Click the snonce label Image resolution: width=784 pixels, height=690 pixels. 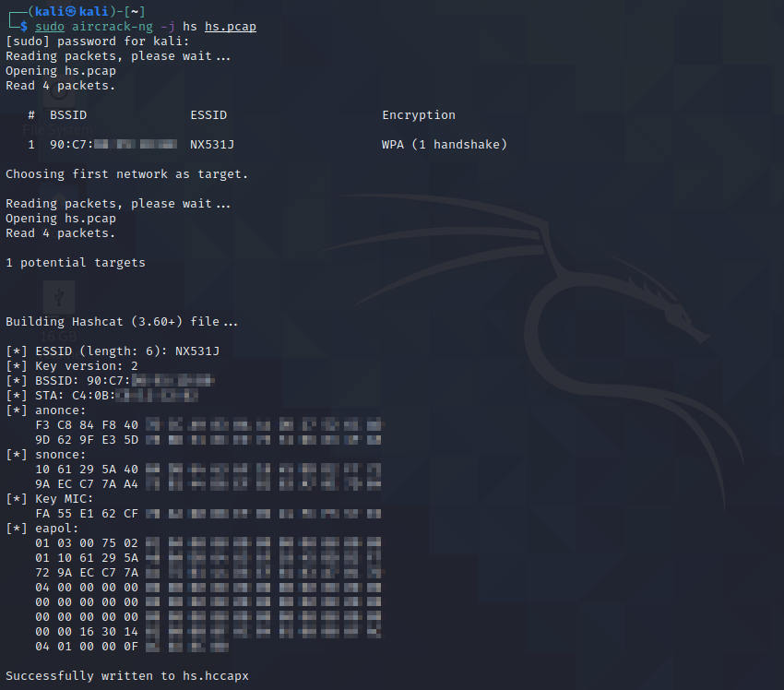pos(59,455)
